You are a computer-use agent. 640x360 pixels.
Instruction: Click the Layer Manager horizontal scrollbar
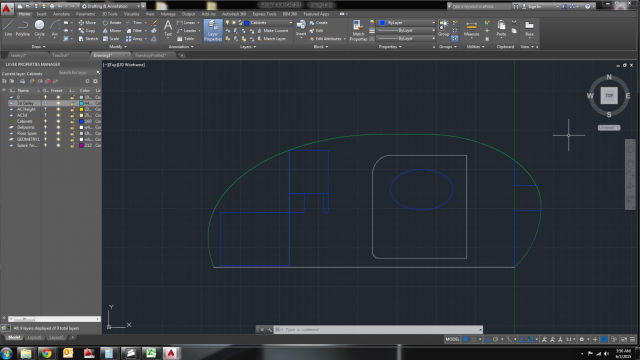[x=54, y=319]
